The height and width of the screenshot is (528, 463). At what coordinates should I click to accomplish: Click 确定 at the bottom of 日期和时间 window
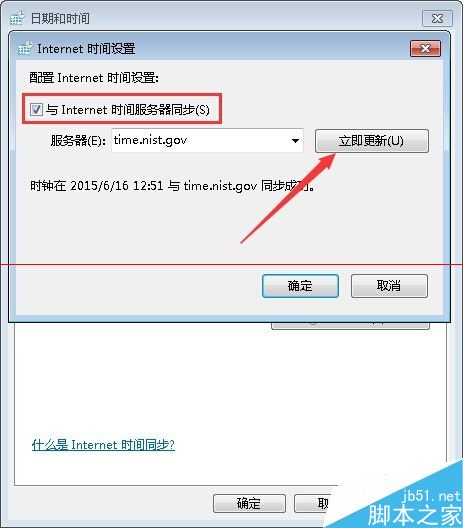[x=249, y=503]
